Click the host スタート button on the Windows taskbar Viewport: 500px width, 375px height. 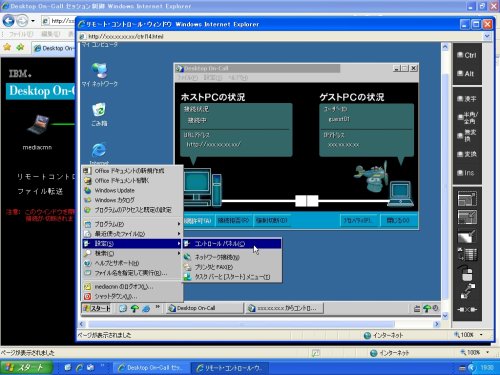27,367
